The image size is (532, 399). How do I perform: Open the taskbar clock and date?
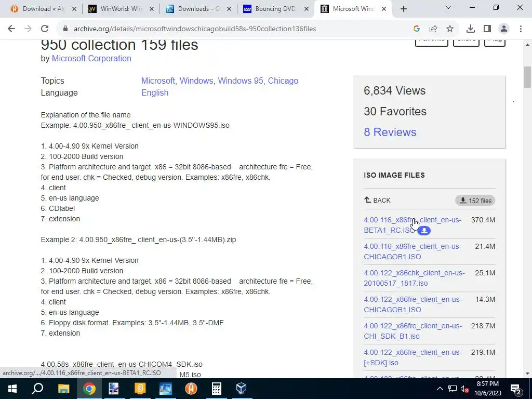487,389
